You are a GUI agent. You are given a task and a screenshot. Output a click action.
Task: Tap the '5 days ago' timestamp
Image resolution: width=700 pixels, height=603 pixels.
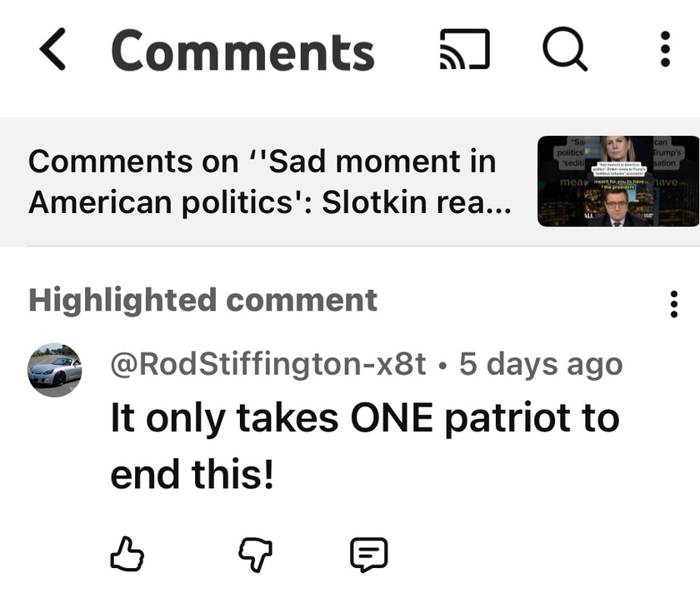click(541, 364)
